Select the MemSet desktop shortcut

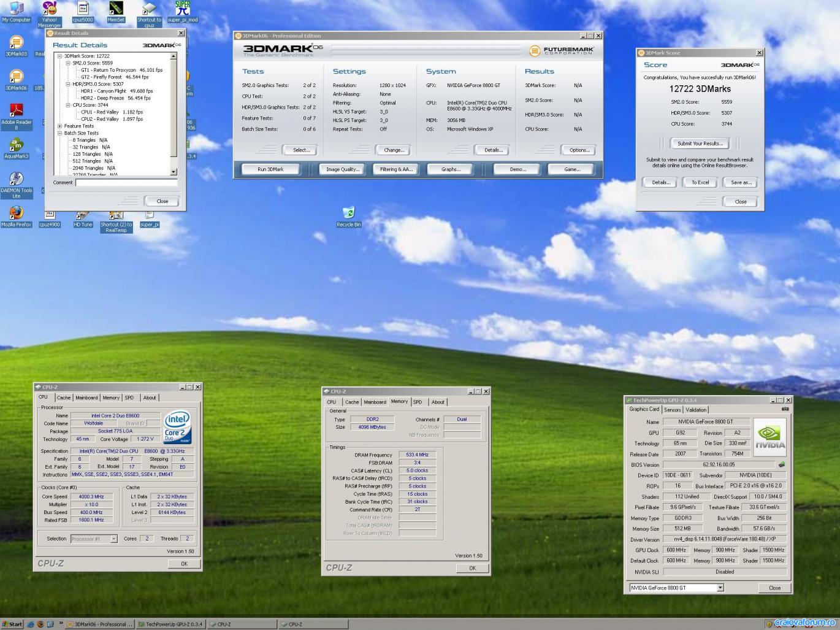pos(116,12)
